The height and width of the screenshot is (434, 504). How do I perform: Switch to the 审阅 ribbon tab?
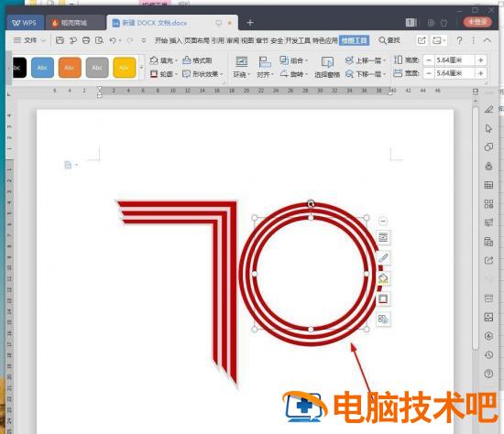pos(233,40)
